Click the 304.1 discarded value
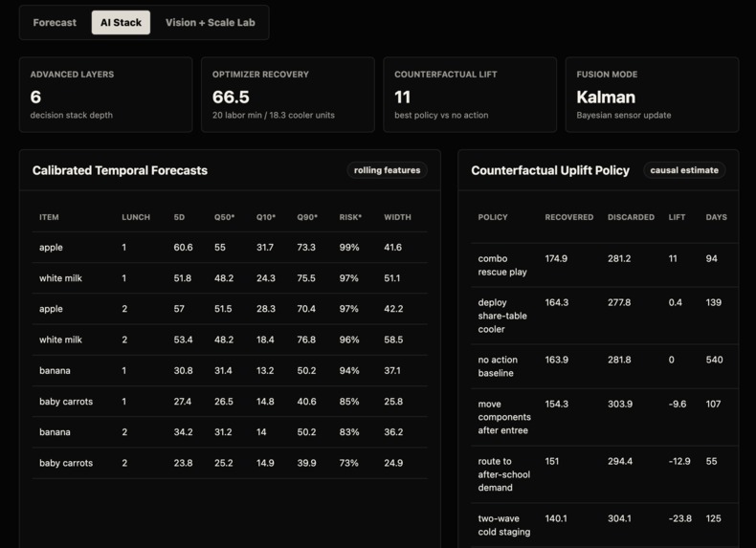This screenshot has width=756, height=548. click(x=619, y=518)
